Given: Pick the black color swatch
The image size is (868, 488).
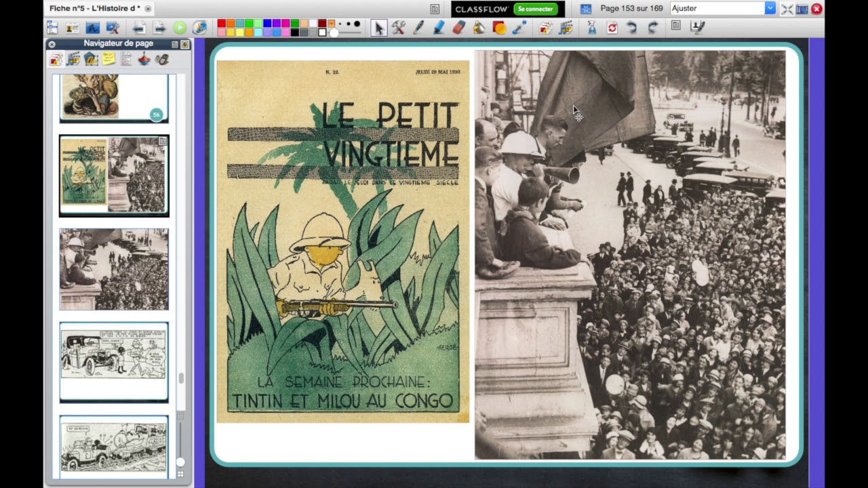Looking at the screenshot, I should (x=295, y=32).
